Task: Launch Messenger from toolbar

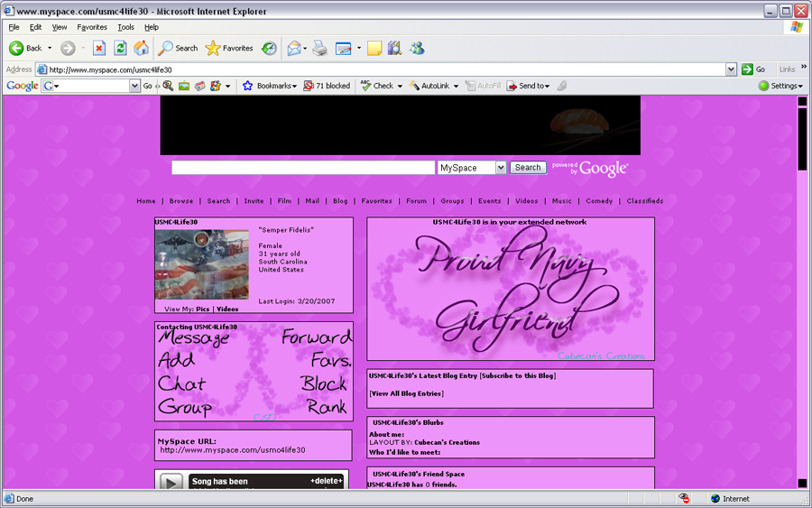Action: (x=417, y=48)
